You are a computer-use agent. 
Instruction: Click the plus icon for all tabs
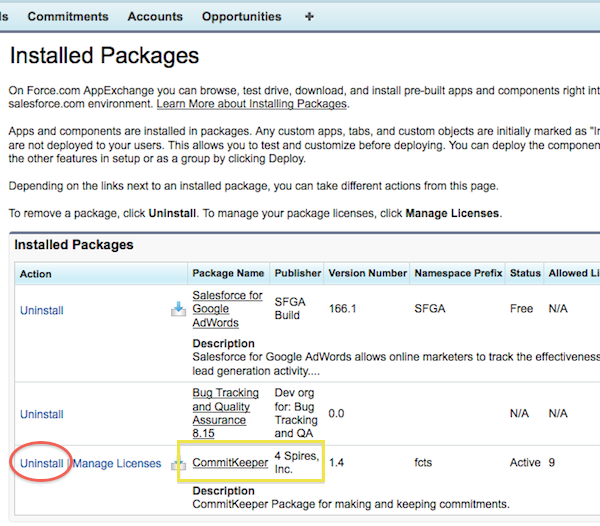(309, 16)
